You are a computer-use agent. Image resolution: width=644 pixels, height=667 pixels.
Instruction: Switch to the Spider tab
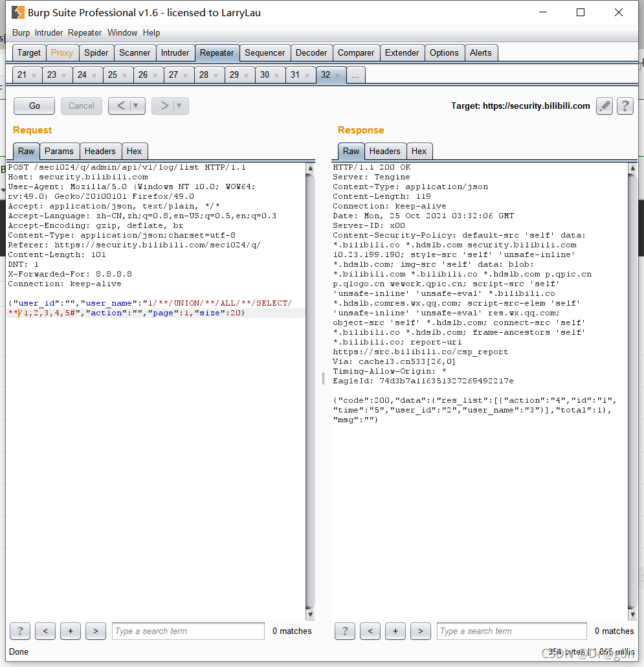[96, 52]
